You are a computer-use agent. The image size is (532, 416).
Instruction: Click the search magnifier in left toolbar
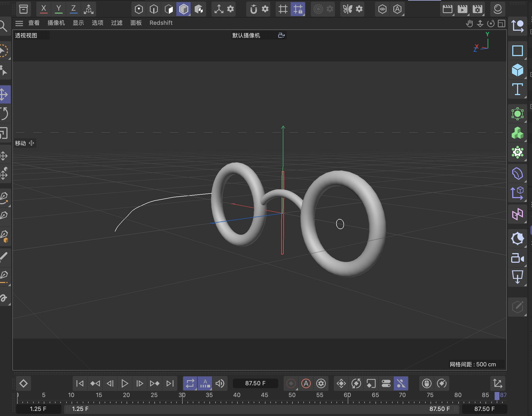pyautogui.click(x=3, y=26)
